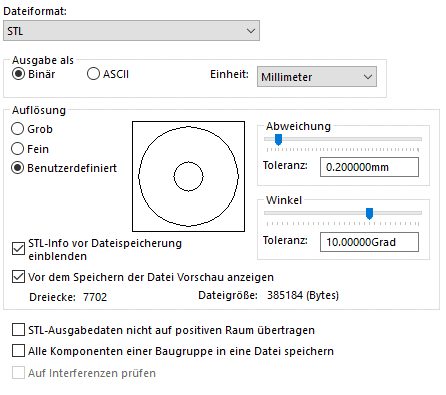The image size is (446, 395).
Task: Expand the Einheit Millimeter dropdown
Action: (x=317, y=77)
